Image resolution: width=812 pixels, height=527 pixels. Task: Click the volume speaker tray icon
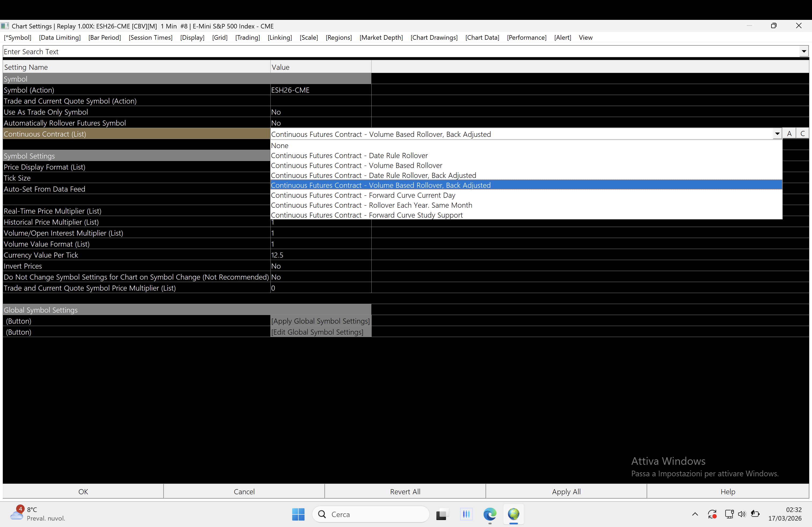point(742,514)
